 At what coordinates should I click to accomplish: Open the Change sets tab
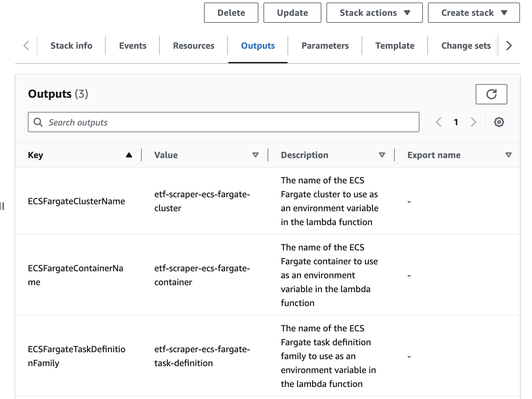(x=466, y=46)
